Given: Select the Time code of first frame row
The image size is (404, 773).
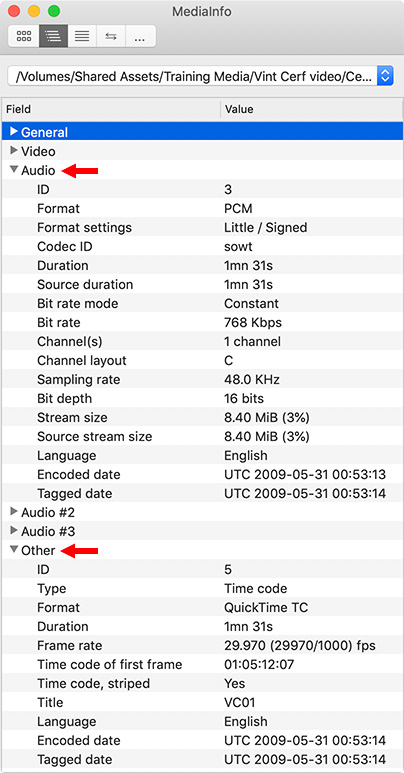Looking at the screenshot, I should [202, 665].
